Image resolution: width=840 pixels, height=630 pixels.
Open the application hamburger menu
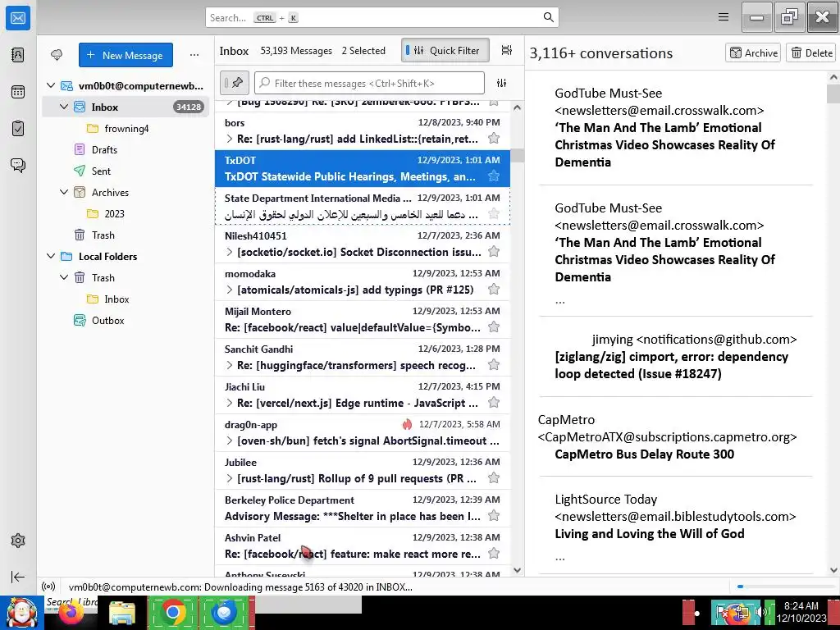(x=724, y=17)
